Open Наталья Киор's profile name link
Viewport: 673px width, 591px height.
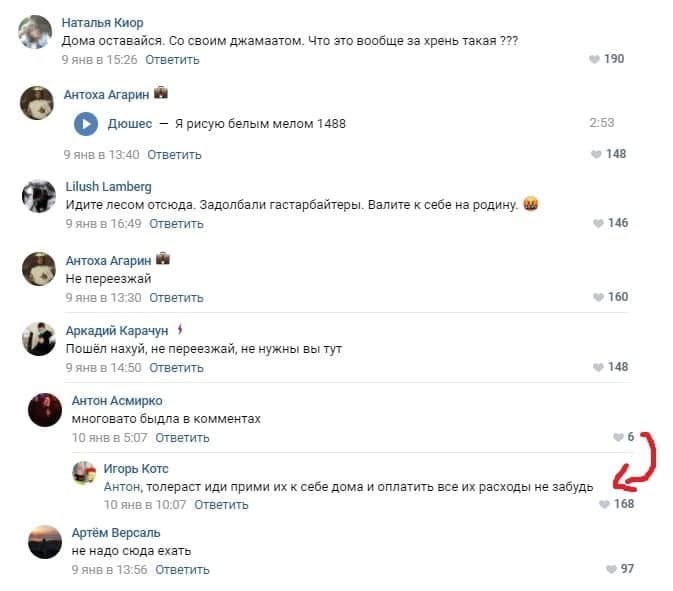tap(103, 23)
